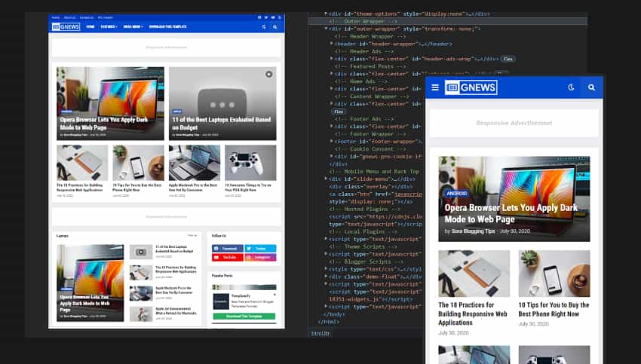Open PS4 controller post thumbnail in desktop grid
Viewport: 641px width, 364px height.
pos(250,163)
